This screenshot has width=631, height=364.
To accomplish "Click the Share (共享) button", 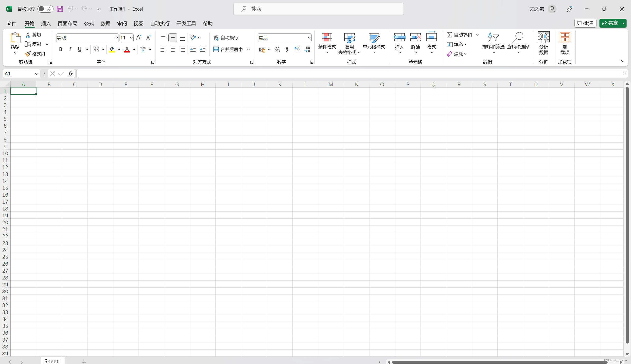I will [610, 23].
